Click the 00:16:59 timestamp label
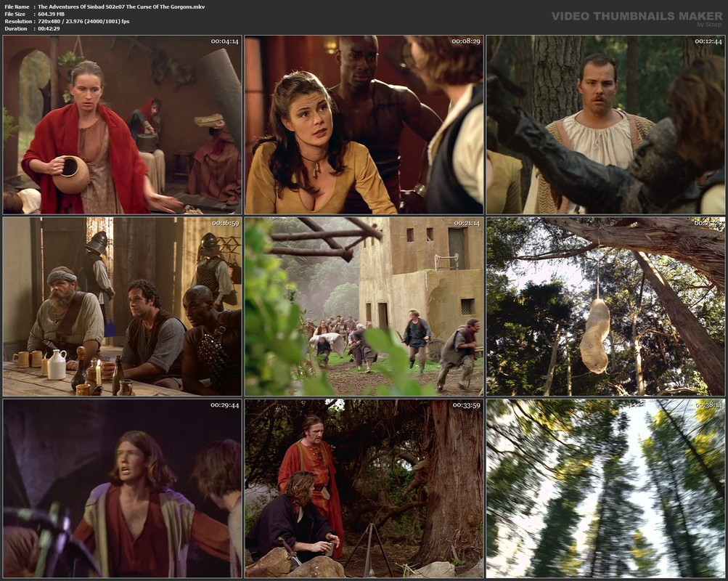Viewport: 728px width, 581px height. pyautogui.click(x=225, y=224)
